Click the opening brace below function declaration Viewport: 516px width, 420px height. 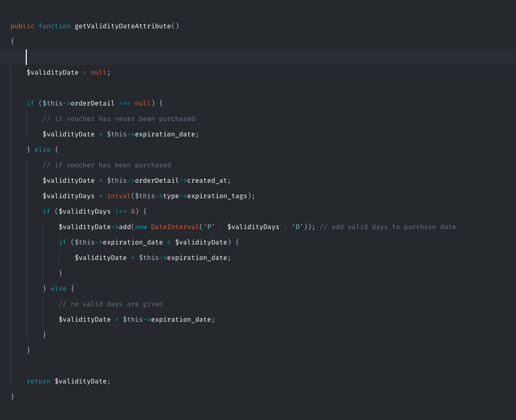(x=12, y=42)
